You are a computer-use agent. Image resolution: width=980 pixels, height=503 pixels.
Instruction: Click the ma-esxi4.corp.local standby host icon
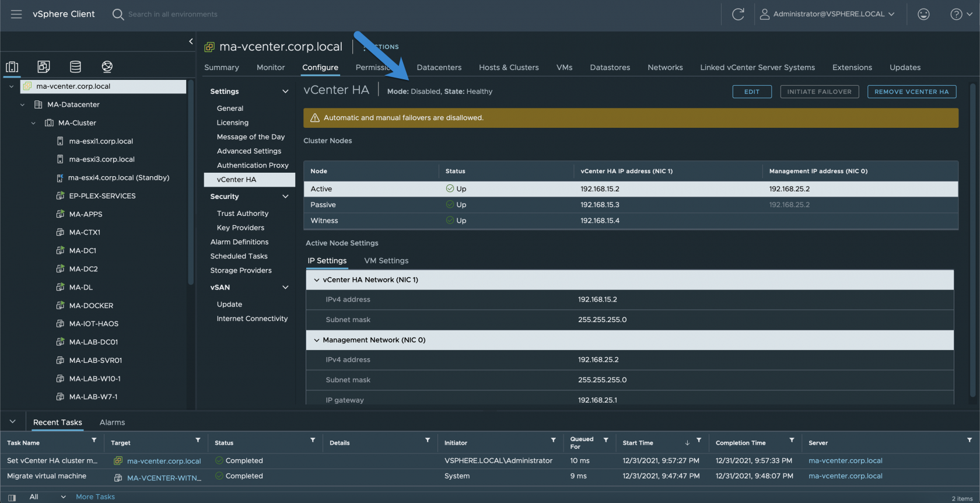coord(60,177)
